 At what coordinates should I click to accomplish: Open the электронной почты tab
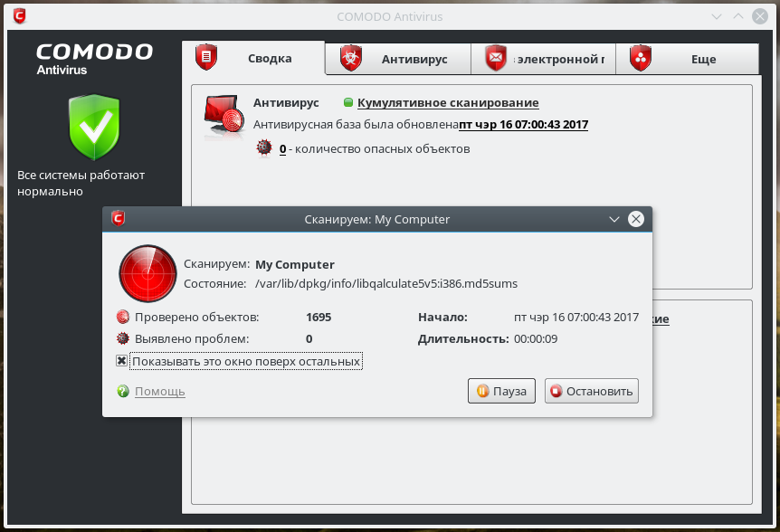point(543,59)
